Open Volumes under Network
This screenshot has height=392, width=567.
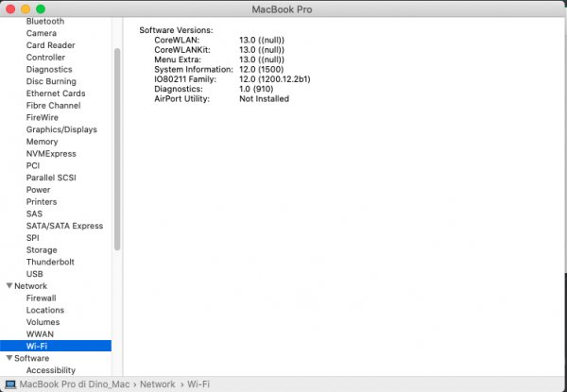point(43,322)
